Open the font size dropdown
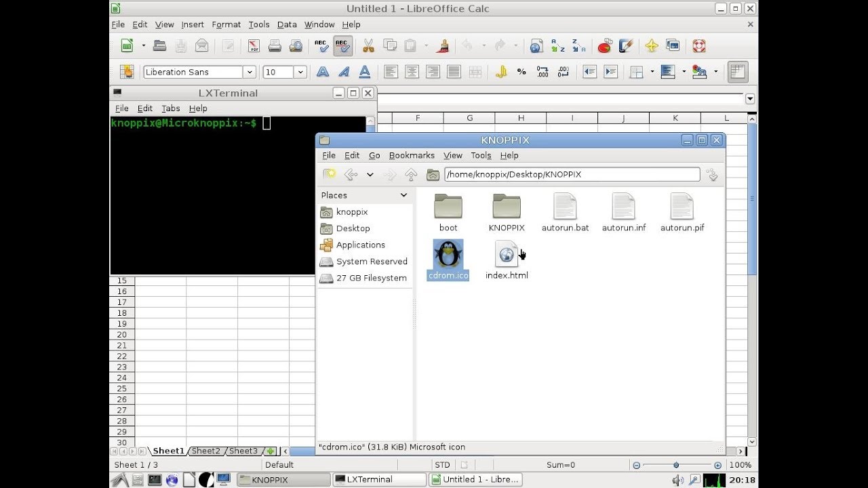This screenshot has height=488, width=868. (x=300, y=72)
